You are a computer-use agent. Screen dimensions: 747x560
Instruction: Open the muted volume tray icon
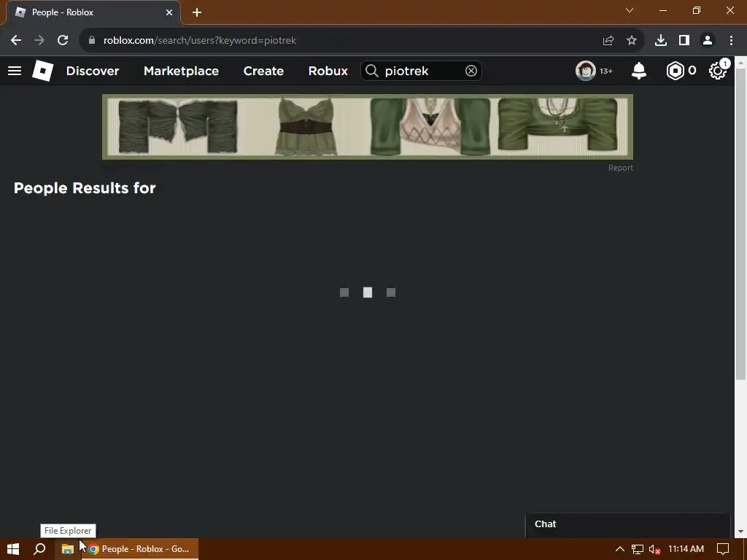654,549
